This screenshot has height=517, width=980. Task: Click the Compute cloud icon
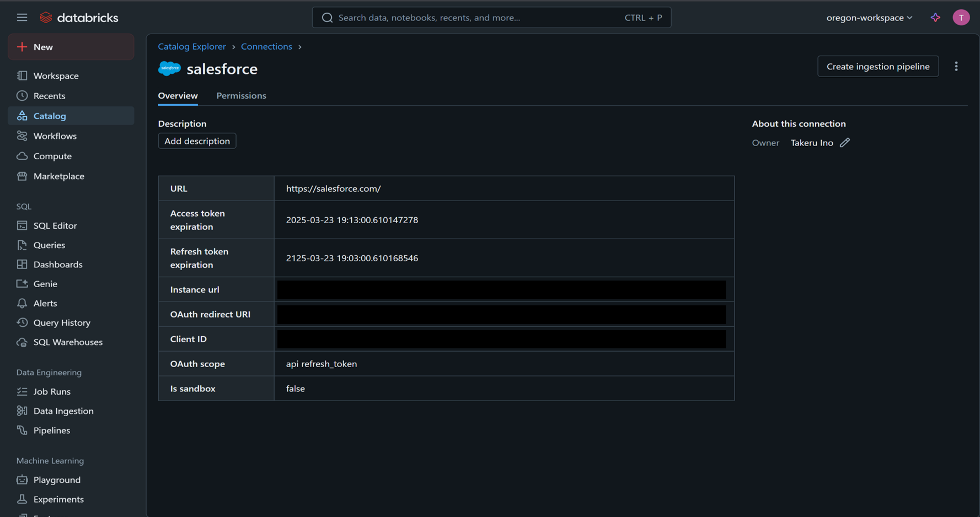point(22,156)
